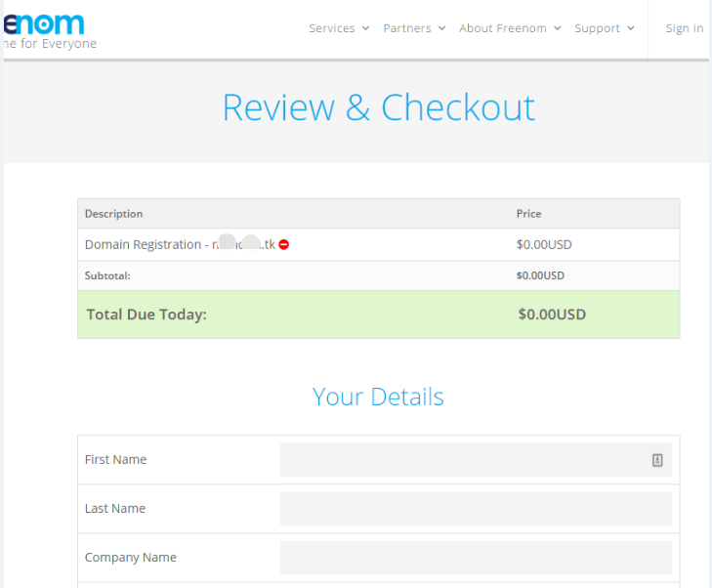
Task: Open the Support menu label
Action: [597, 28]
